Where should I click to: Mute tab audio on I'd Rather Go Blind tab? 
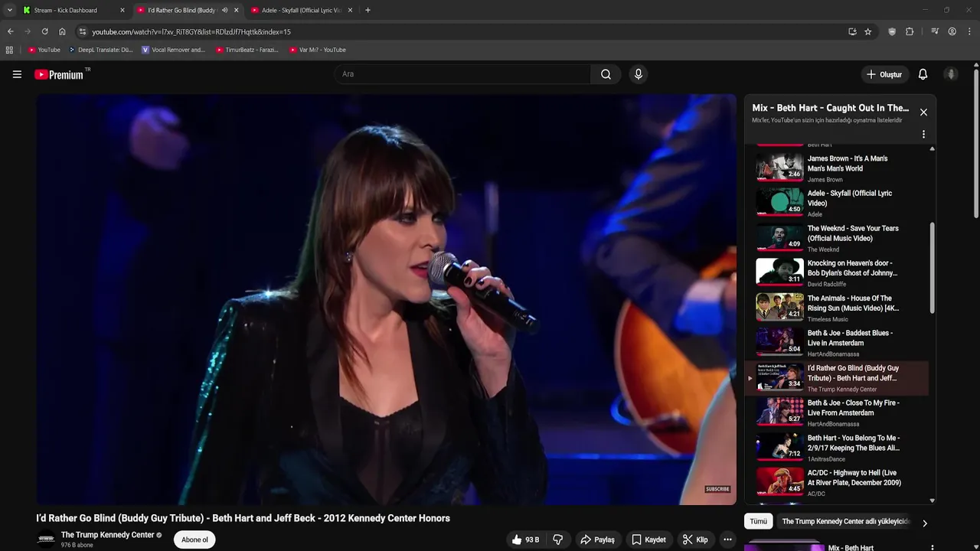[x=224, y=10]
